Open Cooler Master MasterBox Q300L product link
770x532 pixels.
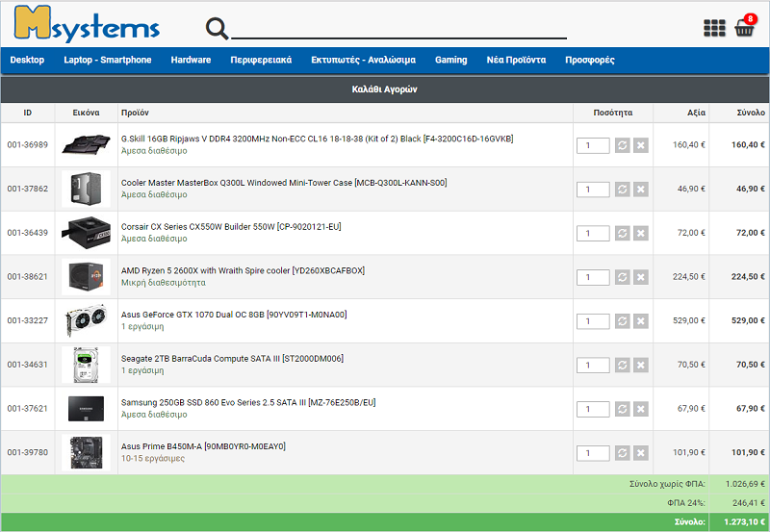click(x=284, y=183)
